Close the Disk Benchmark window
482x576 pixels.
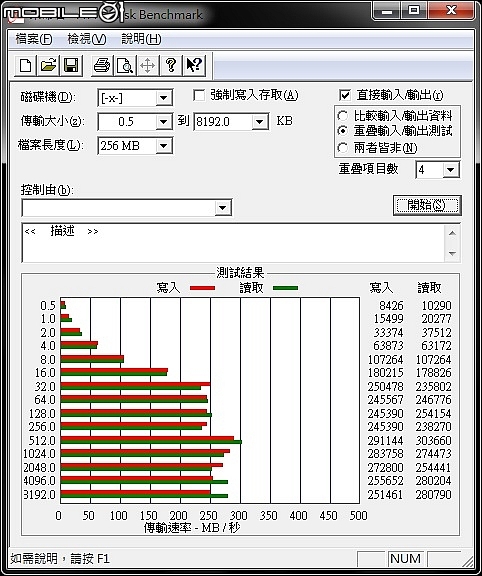pyautogui.click(x=451, y=11)
